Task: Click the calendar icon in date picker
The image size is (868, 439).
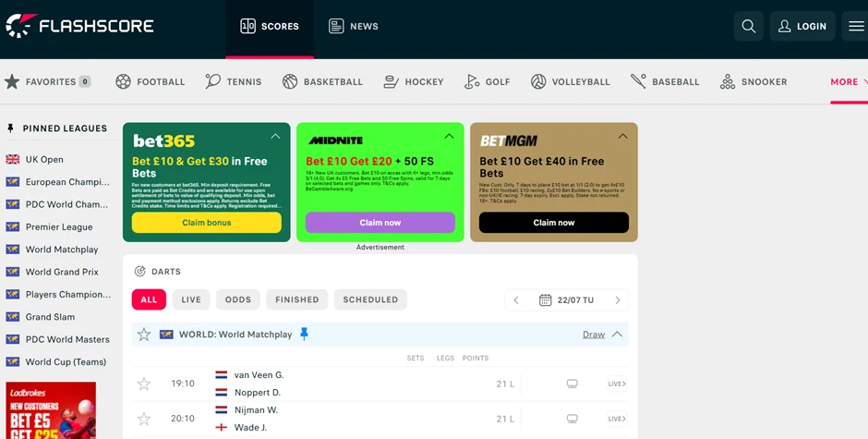Action: 546,299
